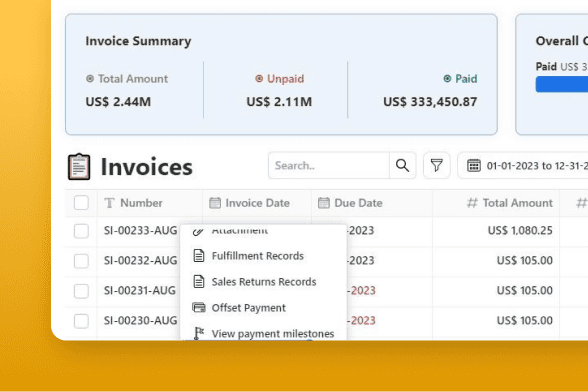The width and height of the screenshot is (588, 392).
Task: Click the calendar icon in date range
Action: click(474, 165)
